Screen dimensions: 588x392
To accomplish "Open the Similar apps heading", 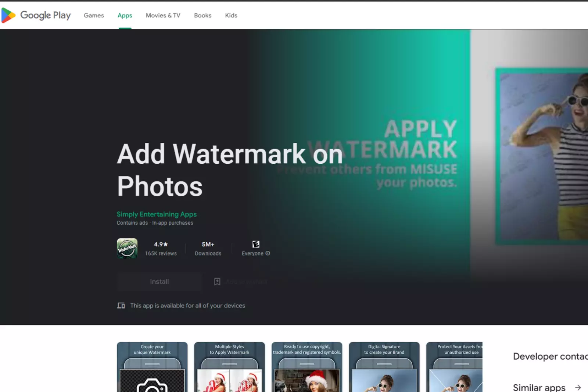I will (x=539, y=387).
